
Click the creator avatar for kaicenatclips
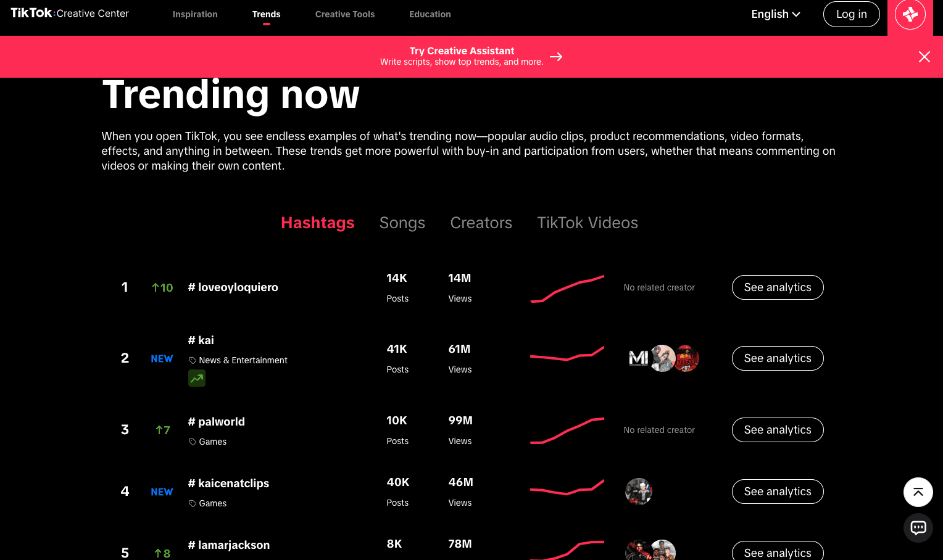(638, 492)
